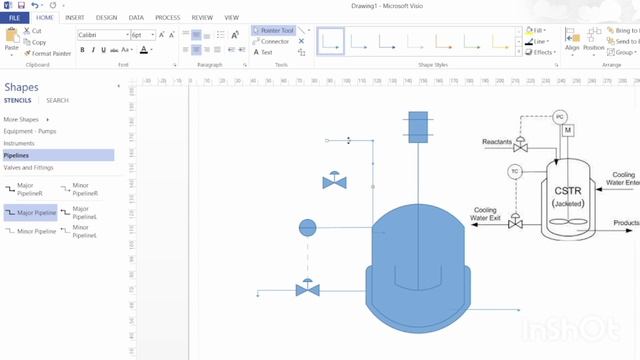Select Minor PipelineR stencil shape

point(80,189)
